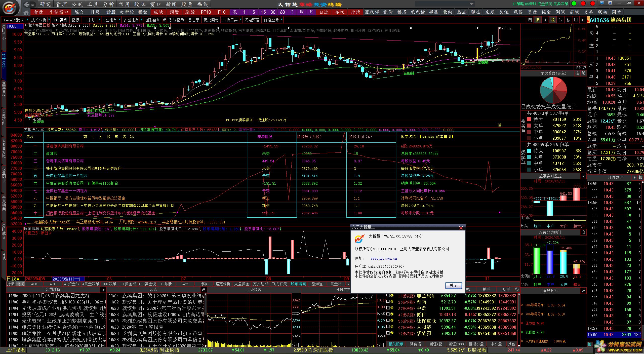
Task: Click the 闪电预警 button
Action: click(252, 20)
